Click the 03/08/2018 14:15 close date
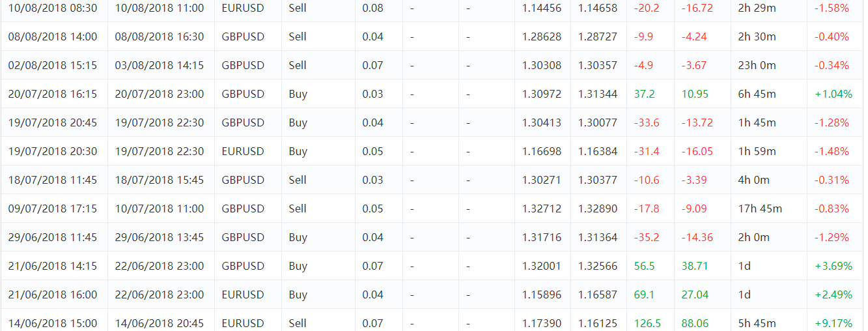868x331 pixels. coord(159,65)
